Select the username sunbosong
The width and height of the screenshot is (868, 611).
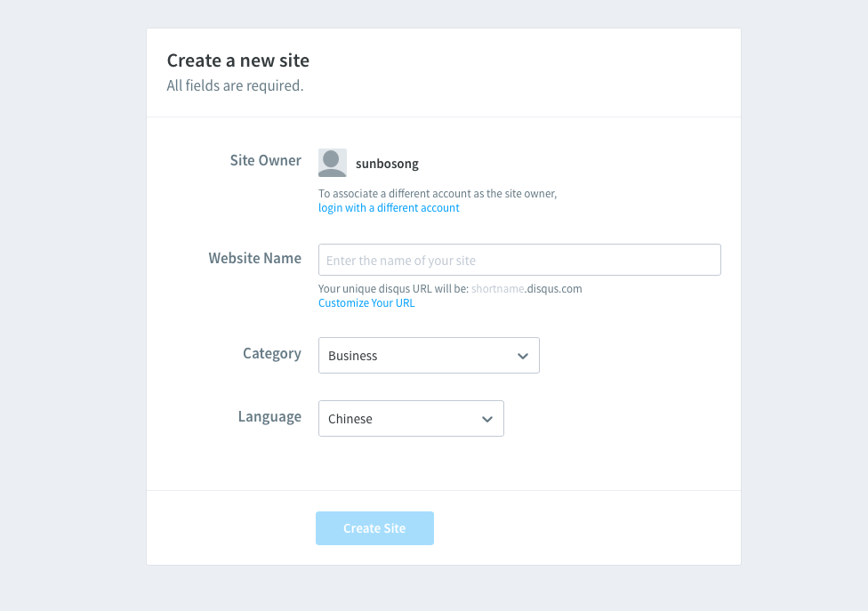point(387,164)
